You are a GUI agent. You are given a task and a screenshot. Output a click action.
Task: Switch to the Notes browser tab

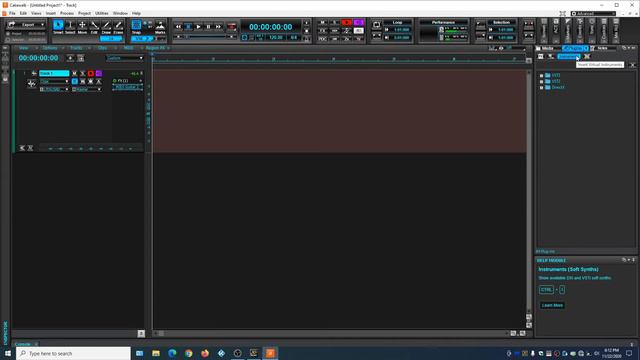tap(602, 48)
